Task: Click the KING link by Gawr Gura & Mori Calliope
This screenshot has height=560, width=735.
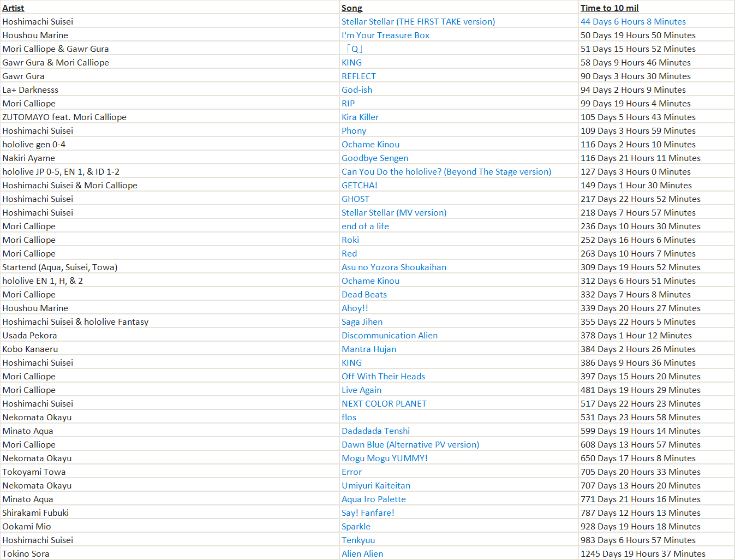Action: (x=351, y=63)
